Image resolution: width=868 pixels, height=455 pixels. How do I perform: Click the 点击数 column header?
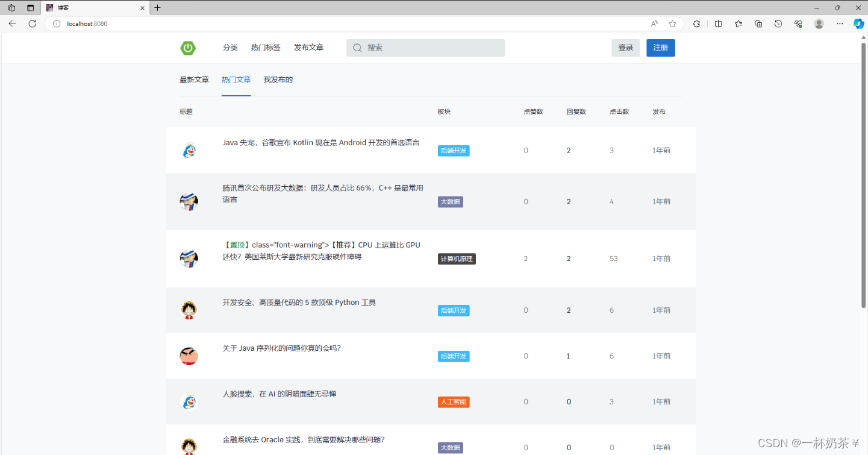[x=619, y=111]
